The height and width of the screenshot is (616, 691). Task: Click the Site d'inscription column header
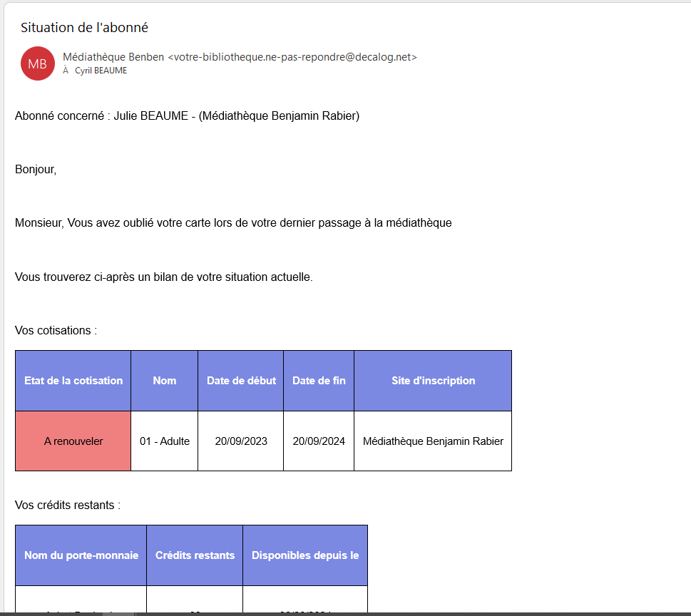click(x=432, y=380)
